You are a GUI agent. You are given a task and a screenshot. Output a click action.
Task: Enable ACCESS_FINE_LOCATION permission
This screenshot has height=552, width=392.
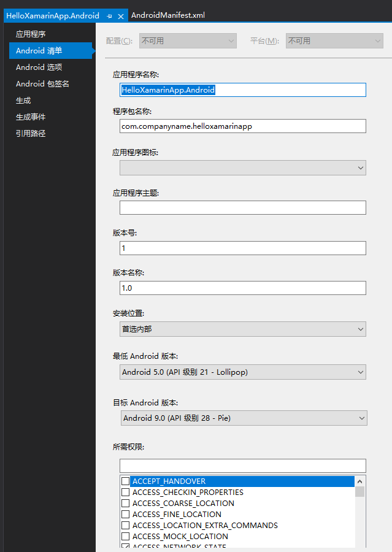pyautogui.click(x=125, y=515)
